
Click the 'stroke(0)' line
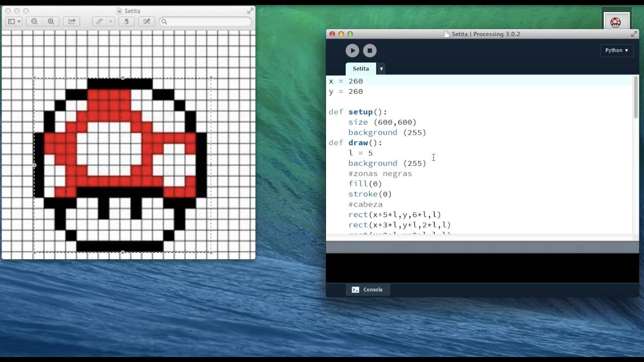point(370,194)
